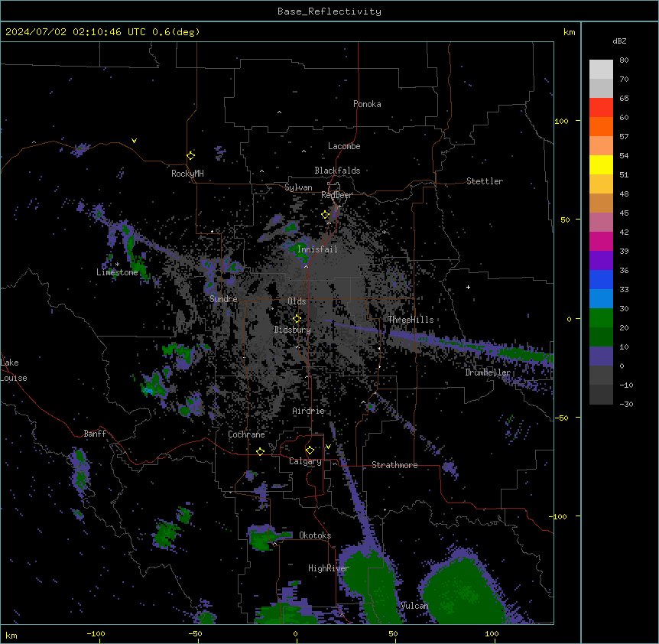Select the Limestone map label
659x644 pixels.
(x=117, y=272)
